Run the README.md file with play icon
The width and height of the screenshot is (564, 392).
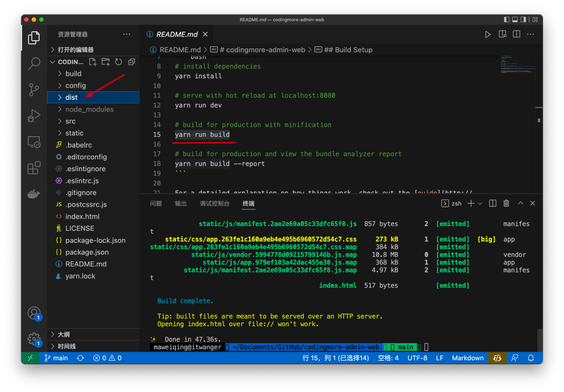tap(488, 34)
